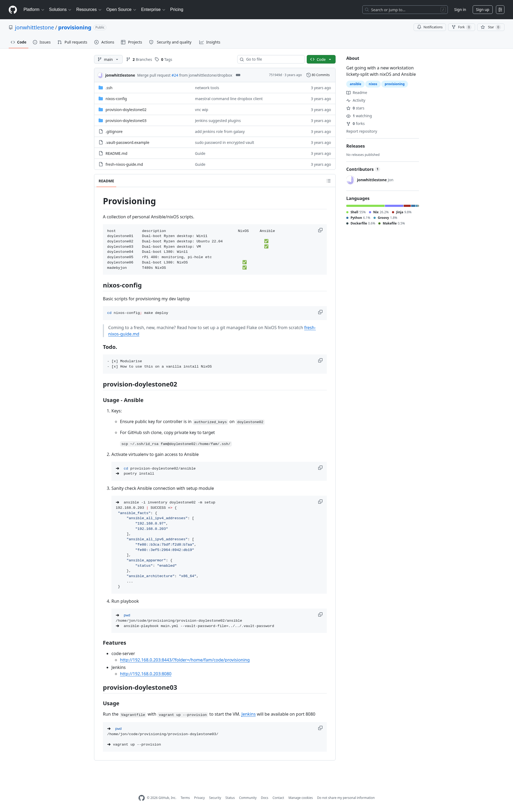
Task: Expand the Open Source menu
Action: coord(121,9)
